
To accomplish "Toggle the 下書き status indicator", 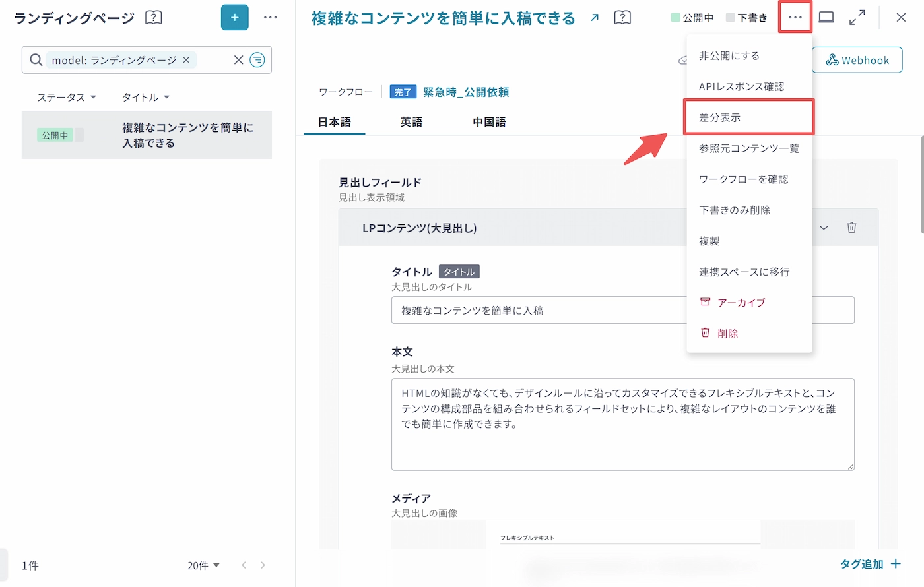I will point(746,18).
